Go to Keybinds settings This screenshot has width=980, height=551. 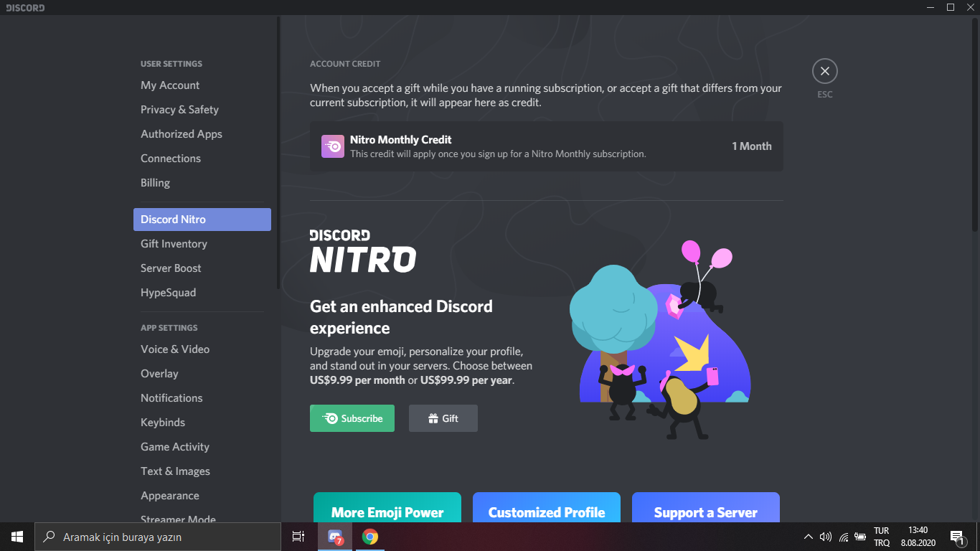coord(202,423)
